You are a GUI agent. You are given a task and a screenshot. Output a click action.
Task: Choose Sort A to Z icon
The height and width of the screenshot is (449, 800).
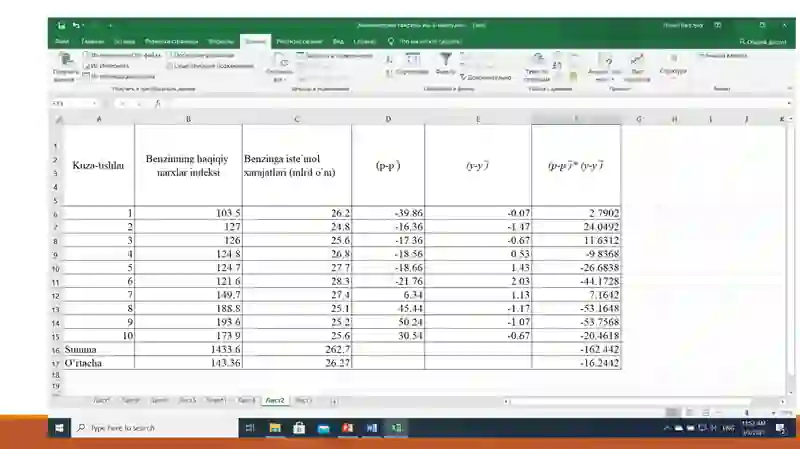(x=389, y=60)
